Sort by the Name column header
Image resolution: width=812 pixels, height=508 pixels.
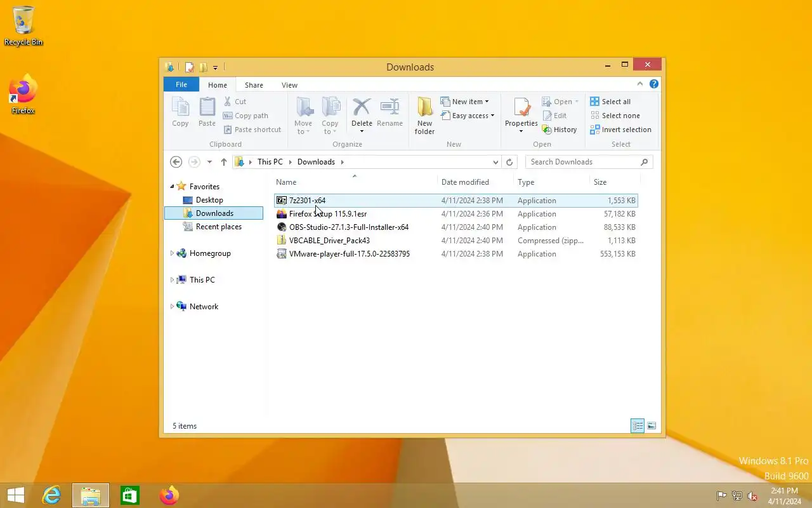355,182
